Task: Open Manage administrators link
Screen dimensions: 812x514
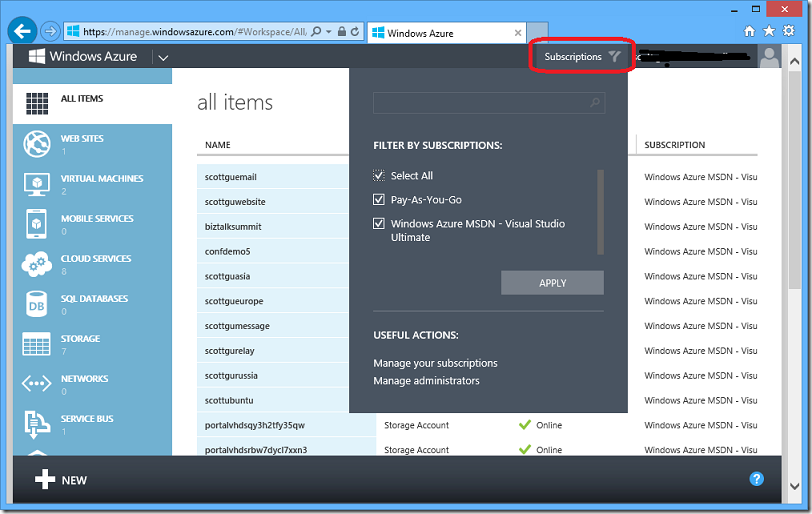Action: [x=426, y=380]
